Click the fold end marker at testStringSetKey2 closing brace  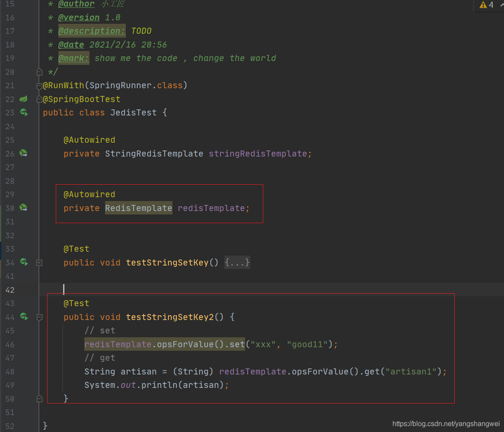39,398
